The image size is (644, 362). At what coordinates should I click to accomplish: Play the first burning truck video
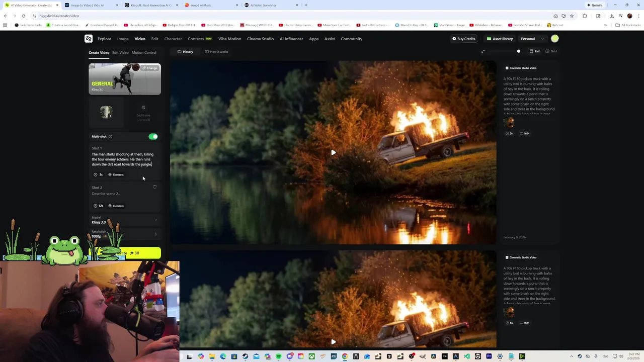tap(333, 152)
